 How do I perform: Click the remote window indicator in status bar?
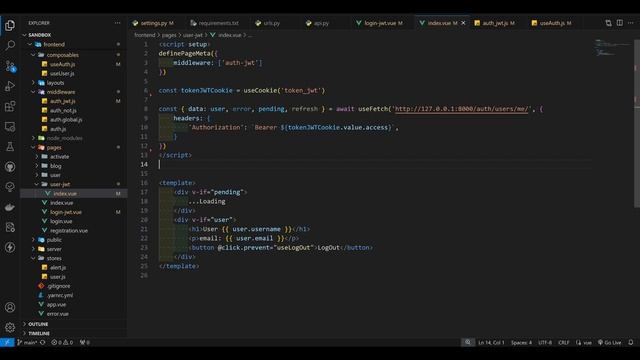[x=7, y=342]
